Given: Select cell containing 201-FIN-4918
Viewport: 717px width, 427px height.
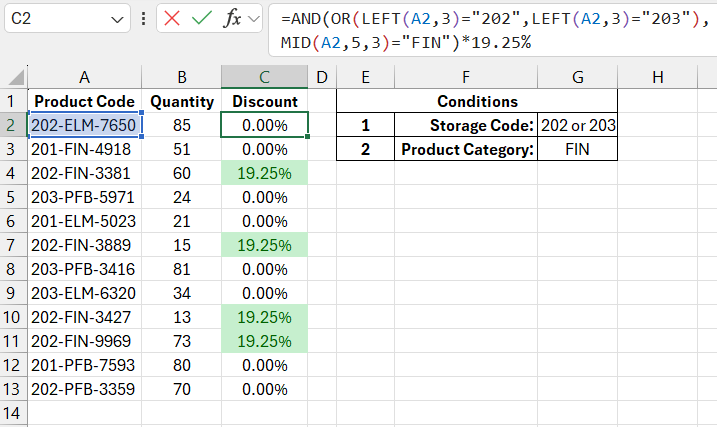Looking at the screenshot, I should [85, 149].
